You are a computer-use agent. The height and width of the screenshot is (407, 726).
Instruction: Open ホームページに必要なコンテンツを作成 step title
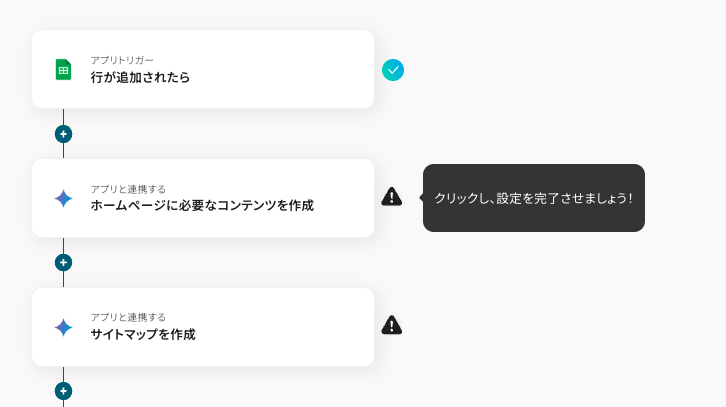(202, 206)
